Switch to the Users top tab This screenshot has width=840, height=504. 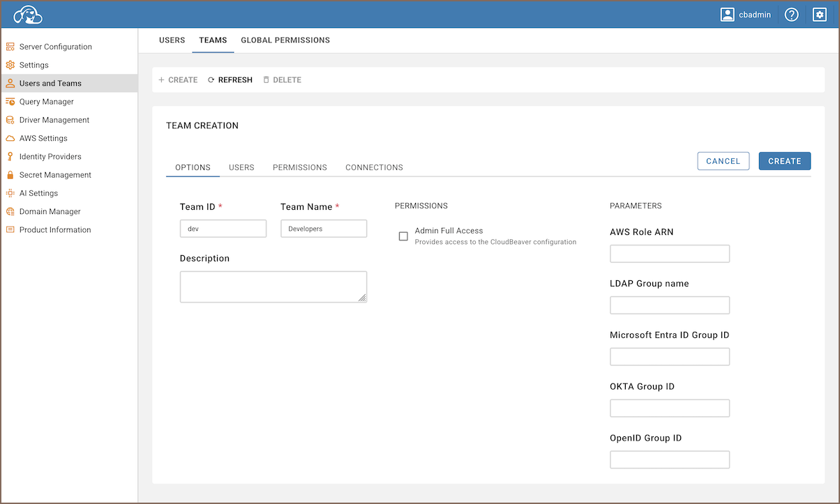coord(172,40)
